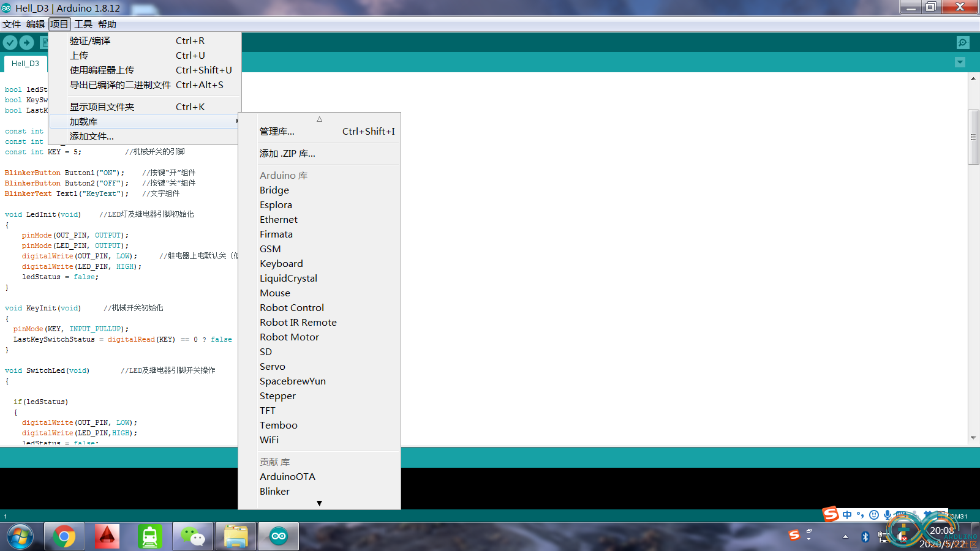Select 添加文件... entry
Image resolution: width=980 pixels, height=551 pixels.
(x=145, y=137)
